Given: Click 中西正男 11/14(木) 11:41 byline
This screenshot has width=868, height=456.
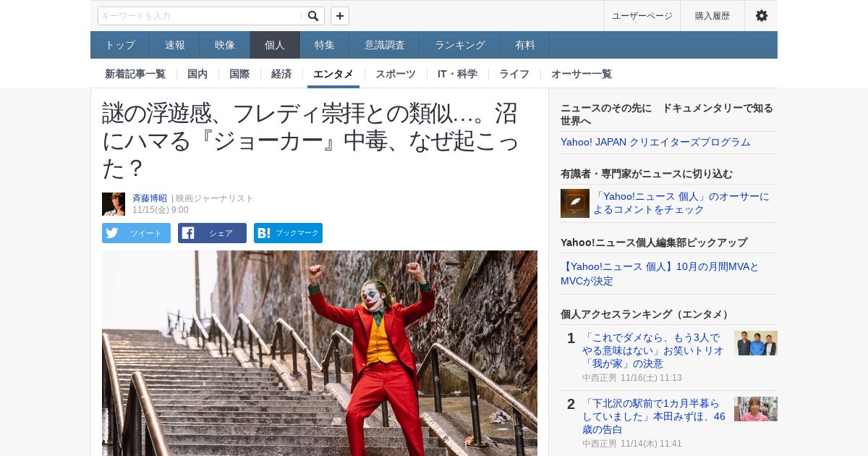Looking at the screenshot, I should click(632, 444).
